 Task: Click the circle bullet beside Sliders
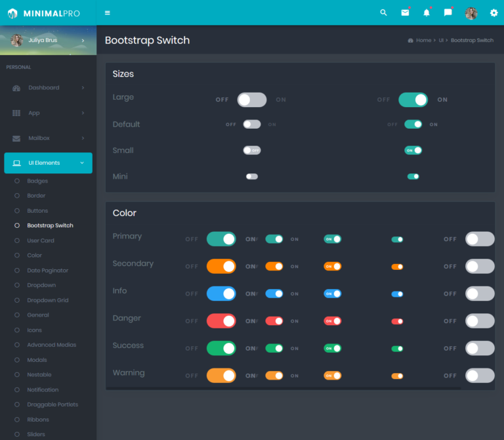click(17, 434)
